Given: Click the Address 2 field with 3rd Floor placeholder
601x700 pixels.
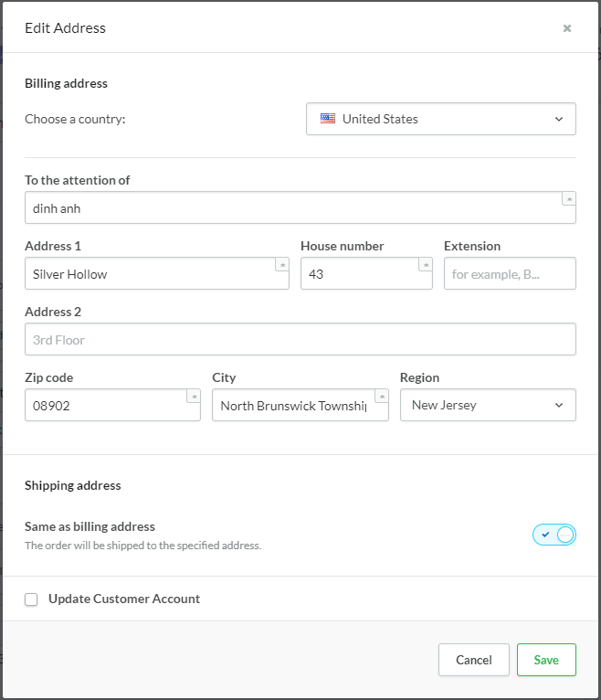Looking at the screenshot, I should (x=300, y=339).
